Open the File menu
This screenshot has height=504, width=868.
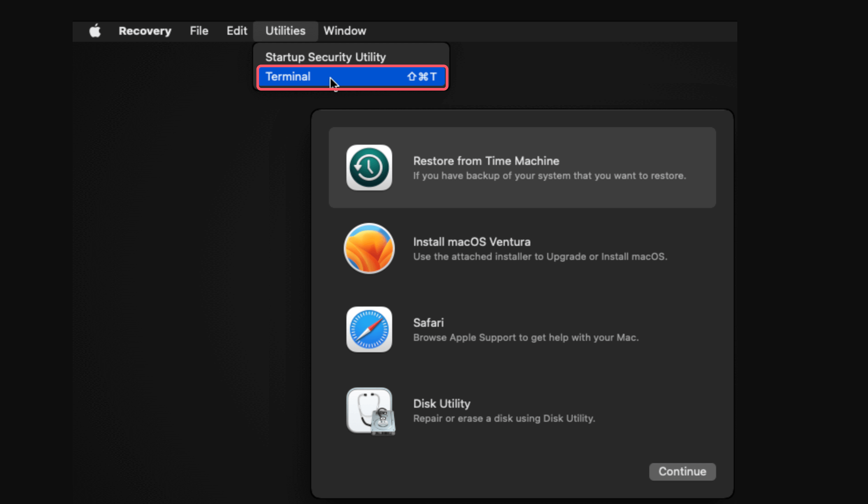[x=199, y=31]
